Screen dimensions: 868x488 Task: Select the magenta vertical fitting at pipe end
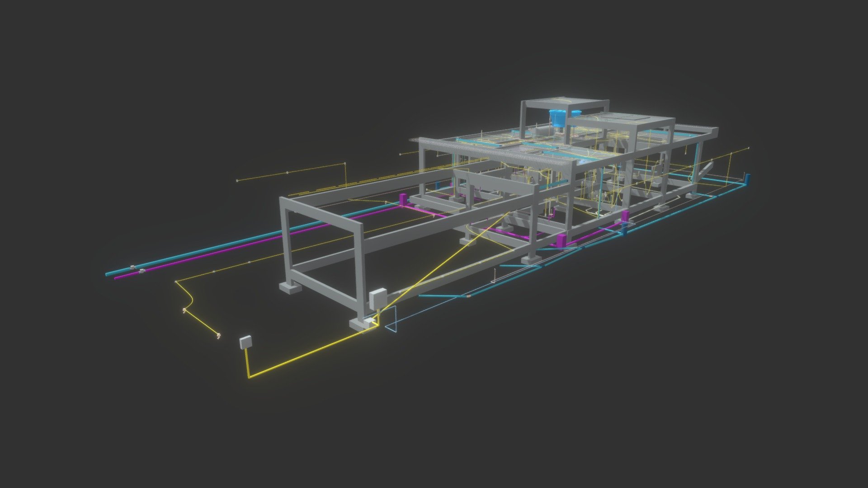click(x=404, y=199)
